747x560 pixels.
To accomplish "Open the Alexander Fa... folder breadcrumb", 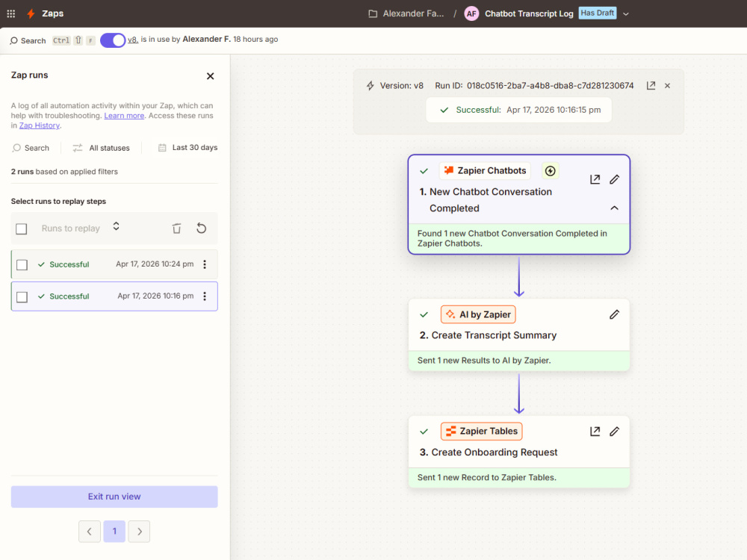I will coord(406,13).
